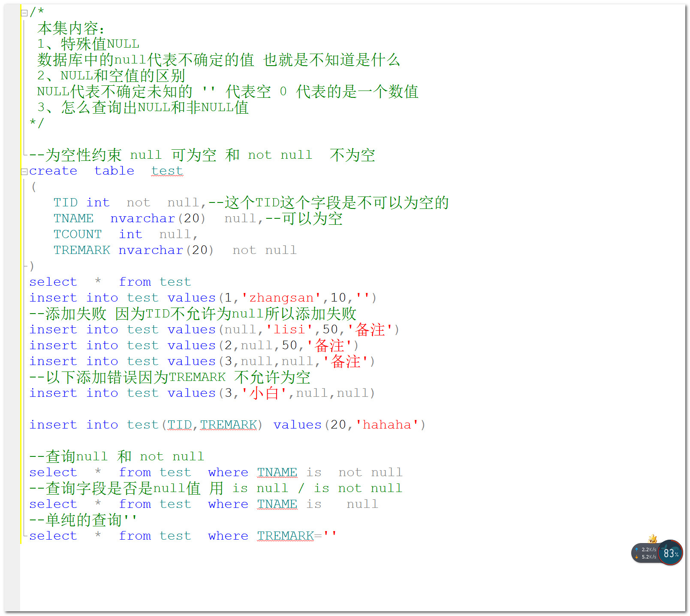Image resolution: width=690 pixels, height=616 pixels.
Task: Click the comment '--这个TID这个字段是不可以为空的'
Action: (328, 203)
